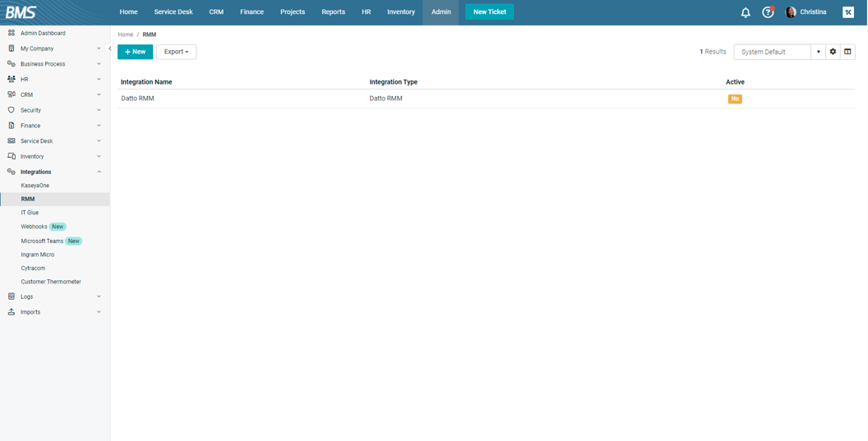The width and height of the screenshot is (868, 441).
Task: Open the help question mark icon
Action: pos(768,12)
